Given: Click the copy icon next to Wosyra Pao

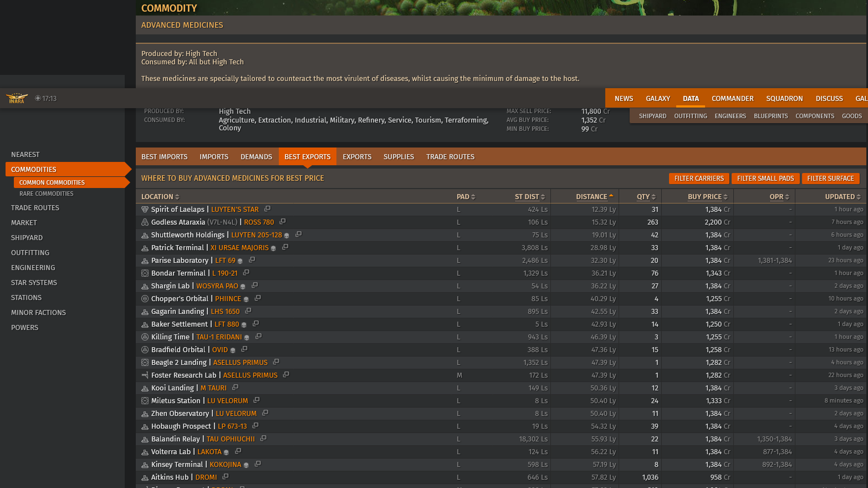Looking at the screenshot, I should click(x=254, y=286).
